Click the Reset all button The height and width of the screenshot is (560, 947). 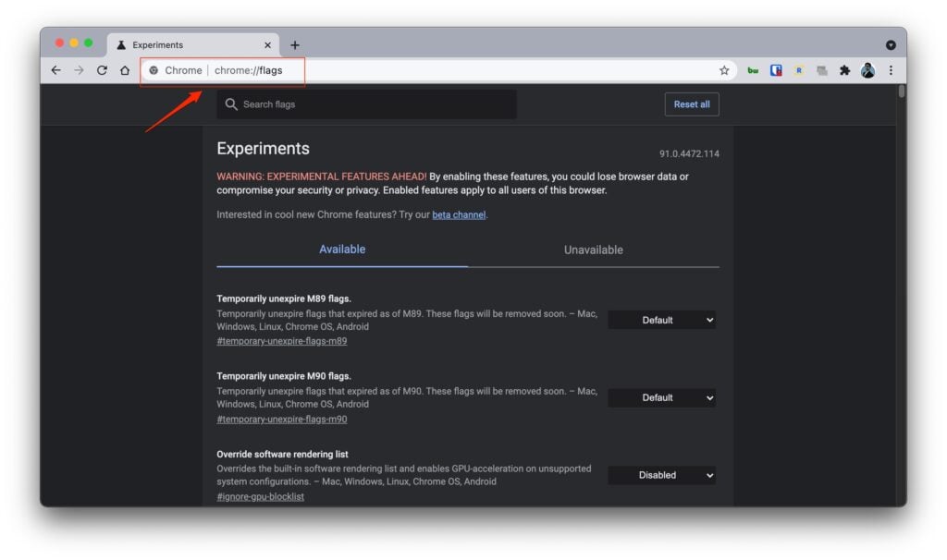[x=692, y=104]
